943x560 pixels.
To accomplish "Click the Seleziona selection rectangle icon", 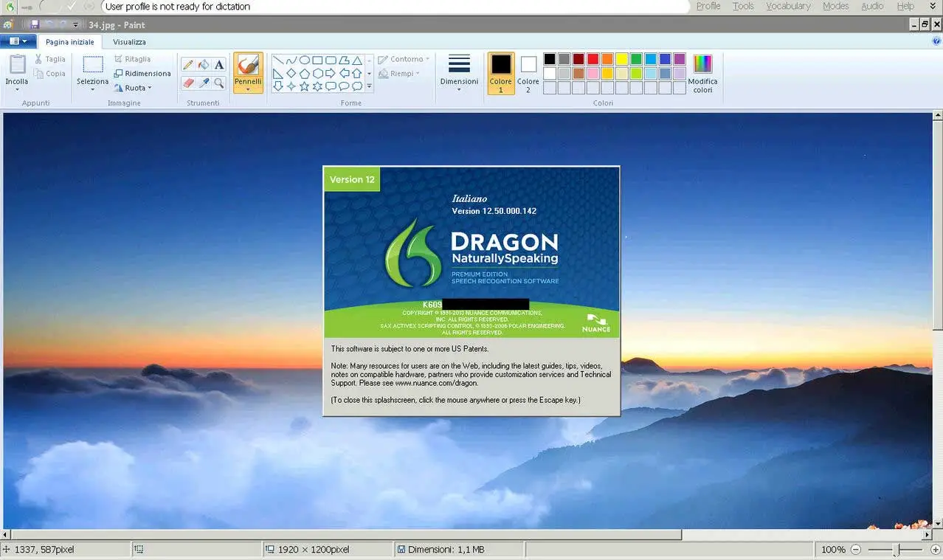I will point(92,65).
